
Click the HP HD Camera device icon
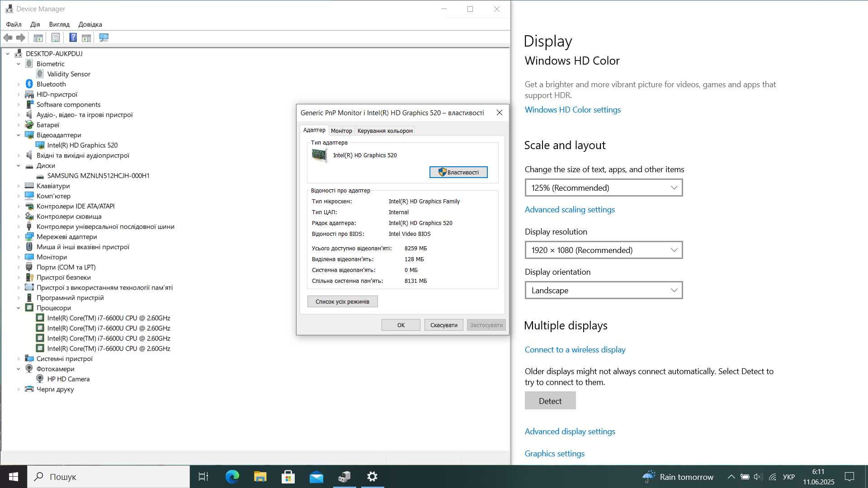pyautogui.click(x=40, y=379)
